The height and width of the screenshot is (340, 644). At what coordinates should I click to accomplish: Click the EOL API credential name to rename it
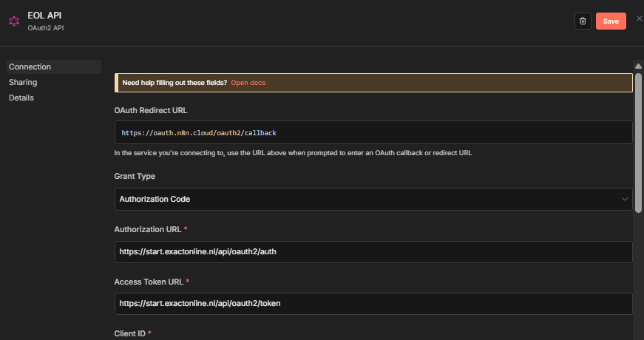pyautogui.click(x=43, y=16)
